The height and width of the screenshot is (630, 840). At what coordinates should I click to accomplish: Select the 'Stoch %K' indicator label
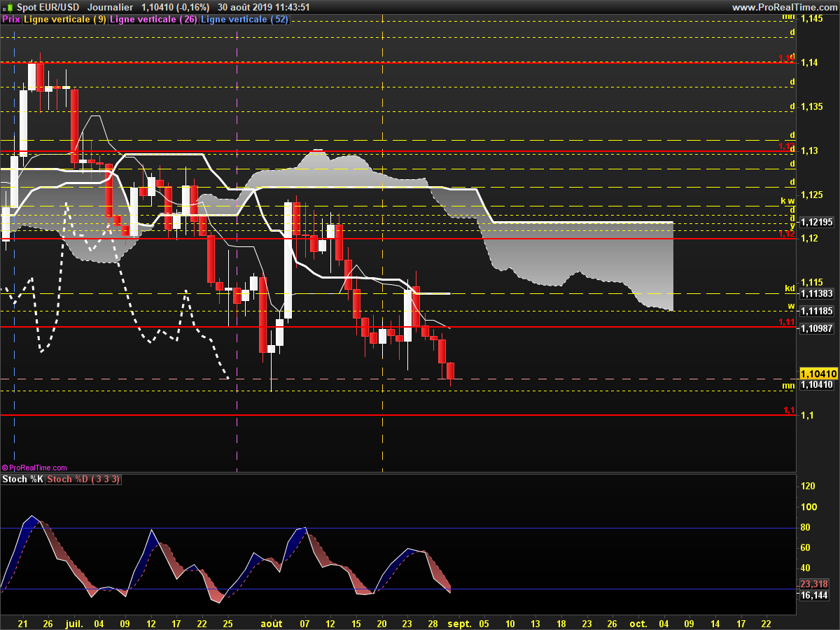point(23,479)
